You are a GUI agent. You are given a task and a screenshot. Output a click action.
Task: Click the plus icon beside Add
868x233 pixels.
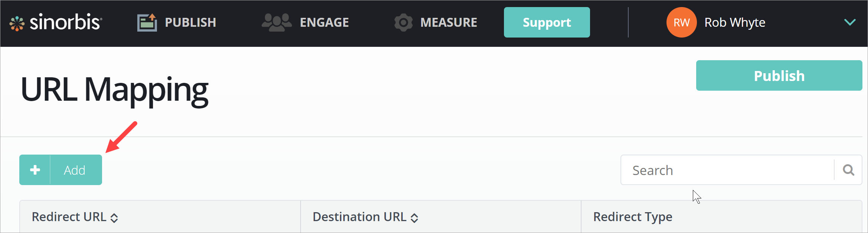tap(35, 170)
